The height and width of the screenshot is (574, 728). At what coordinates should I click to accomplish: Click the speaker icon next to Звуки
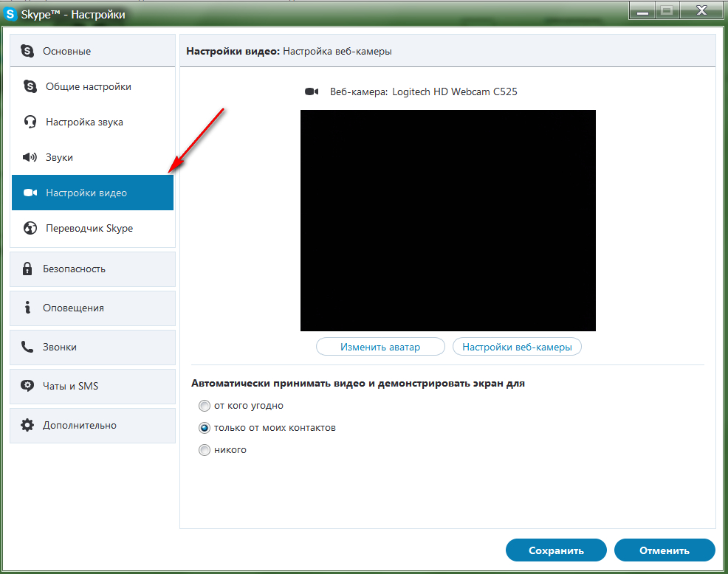pos(30,157)
